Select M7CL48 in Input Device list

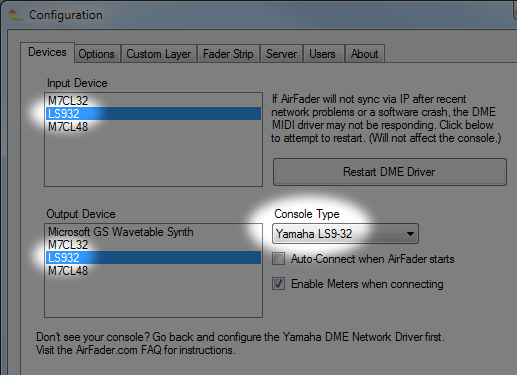[x=153, y=127]
